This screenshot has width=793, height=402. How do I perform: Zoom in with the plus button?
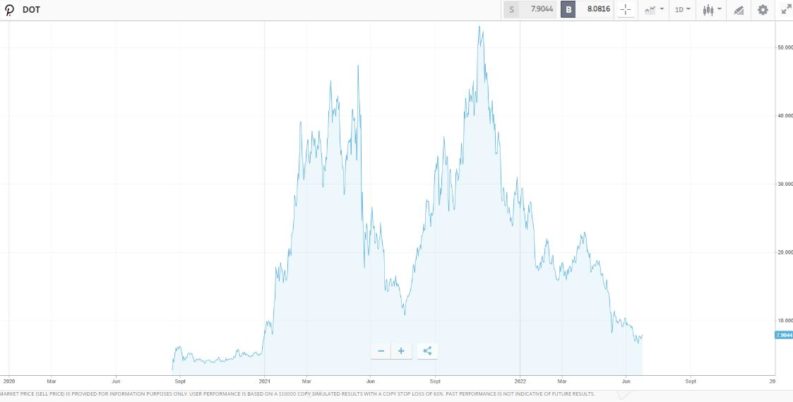400,351
